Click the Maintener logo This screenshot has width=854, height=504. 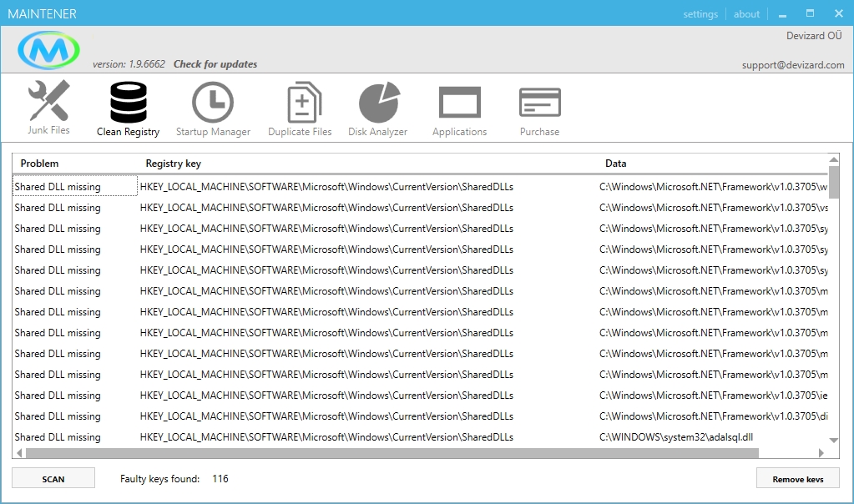49,52
